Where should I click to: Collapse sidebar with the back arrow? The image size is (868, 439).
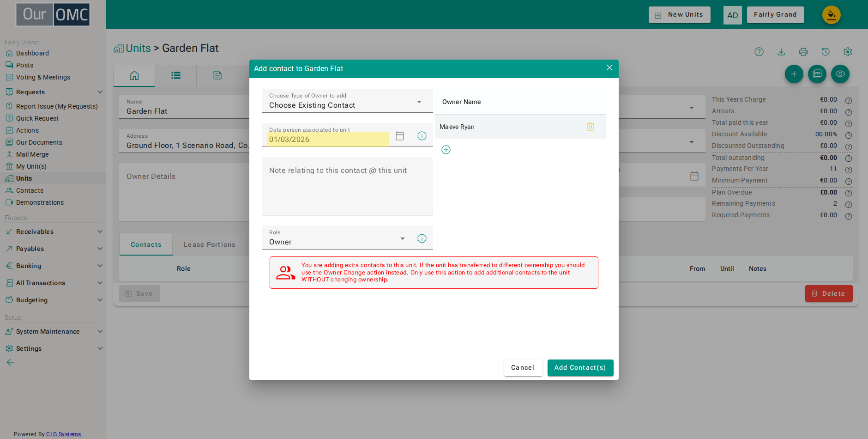10,362
